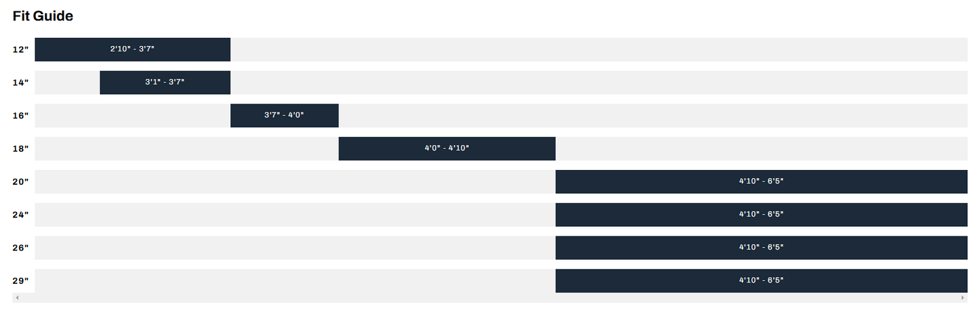Screen dimensions: 980x321
Task: Click the 12" wheel size label
Action: (21, 50)
